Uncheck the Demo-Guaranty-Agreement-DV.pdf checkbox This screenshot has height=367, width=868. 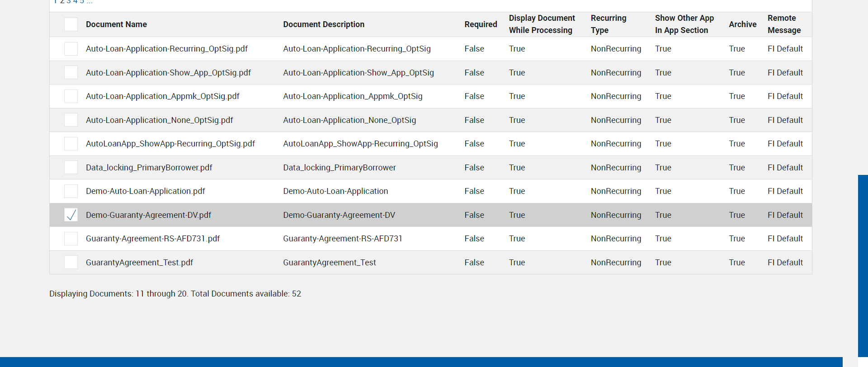coord(71,215)
